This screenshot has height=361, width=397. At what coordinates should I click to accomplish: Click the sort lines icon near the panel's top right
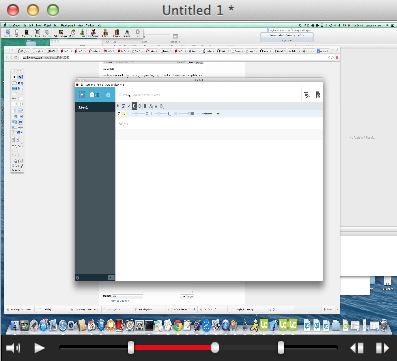click(x=307, y=95)
